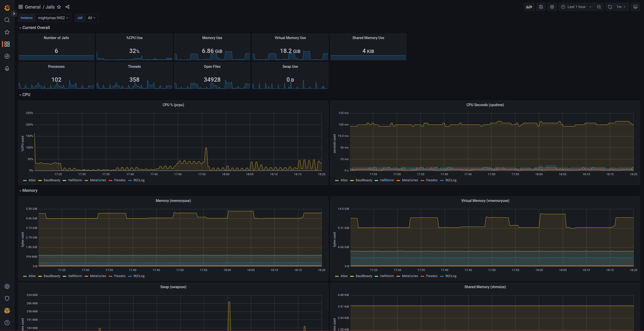The image size is (644, 331).
Task: Open the Last 1 hour time picker
Action: pos(576,7)
